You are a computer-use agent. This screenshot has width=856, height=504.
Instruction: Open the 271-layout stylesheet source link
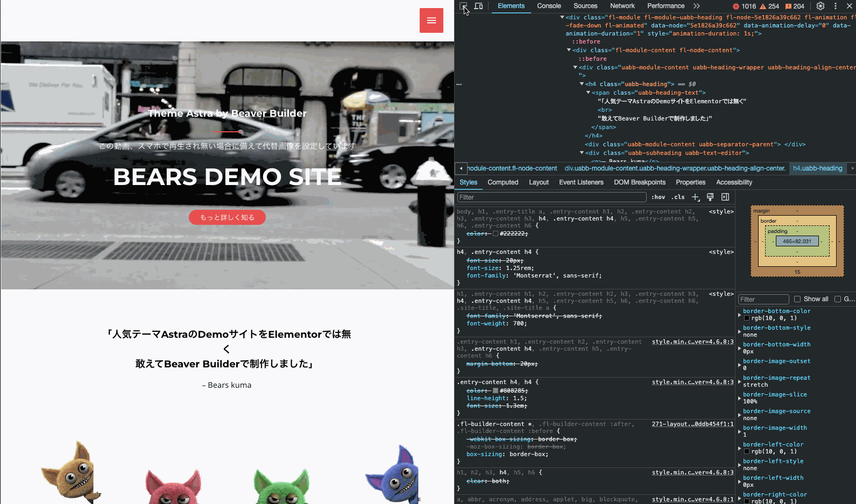click(x=692, y=424)
